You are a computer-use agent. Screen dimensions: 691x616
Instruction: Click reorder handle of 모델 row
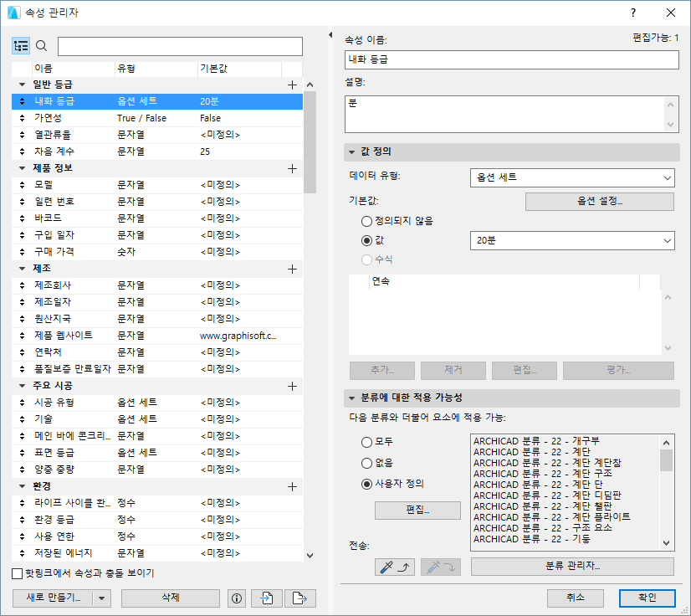click(22, 185)
